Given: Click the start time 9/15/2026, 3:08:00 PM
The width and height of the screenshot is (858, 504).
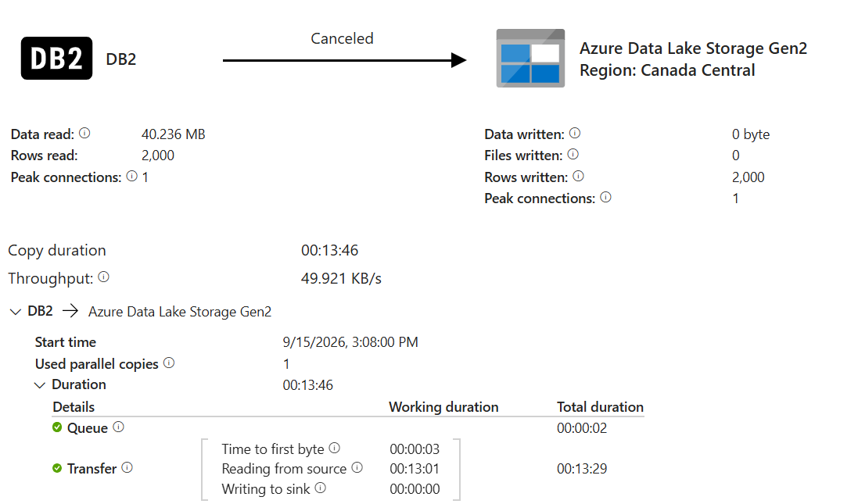Looking at the screenshot, I should click(350, 342).
